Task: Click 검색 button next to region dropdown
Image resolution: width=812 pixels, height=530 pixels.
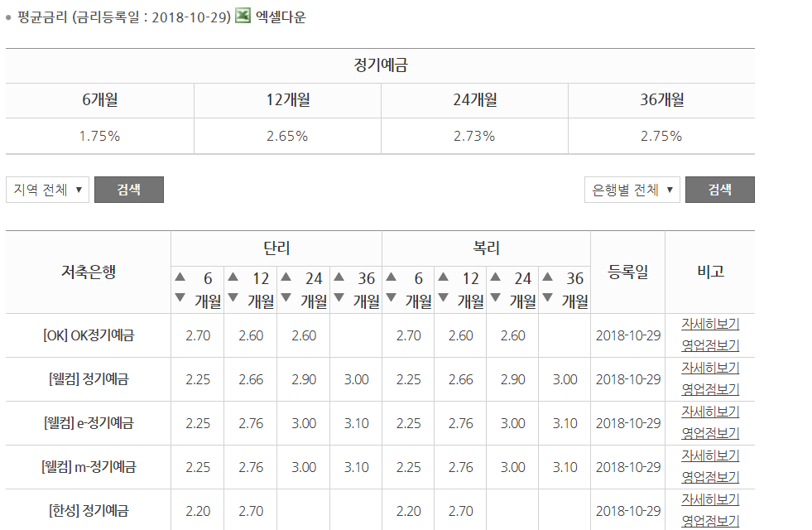Action: (x=129, y=190)
